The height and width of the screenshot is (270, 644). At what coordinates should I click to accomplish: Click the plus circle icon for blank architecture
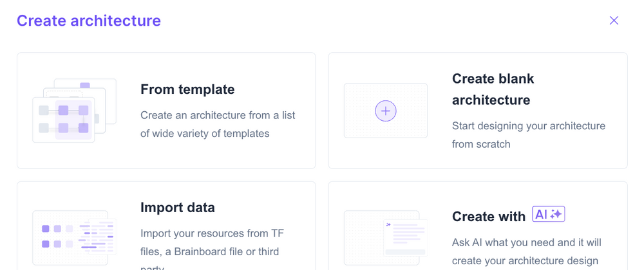point(386,111)
